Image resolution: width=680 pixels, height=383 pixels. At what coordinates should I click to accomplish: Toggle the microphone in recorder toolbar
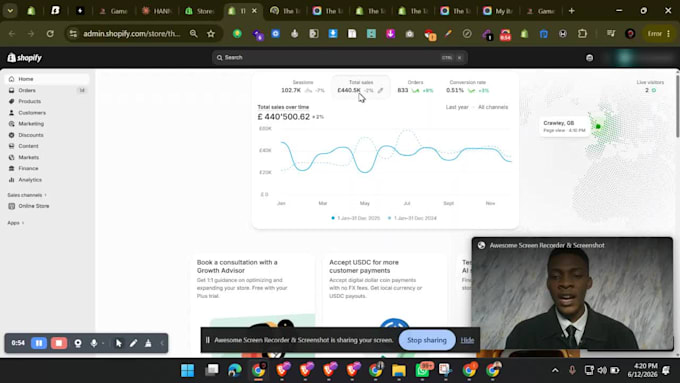94,343
